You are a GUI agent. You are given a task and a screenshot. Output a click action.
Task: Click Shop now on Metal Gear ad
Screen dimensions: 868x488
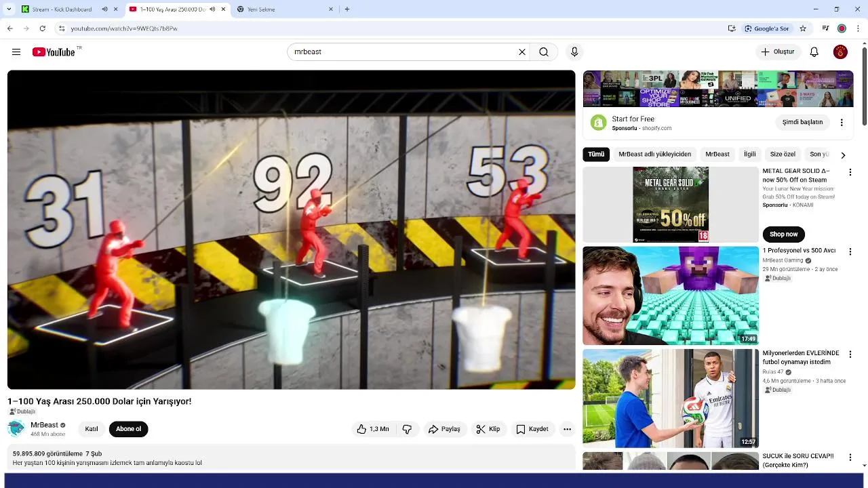coord(783,235)
